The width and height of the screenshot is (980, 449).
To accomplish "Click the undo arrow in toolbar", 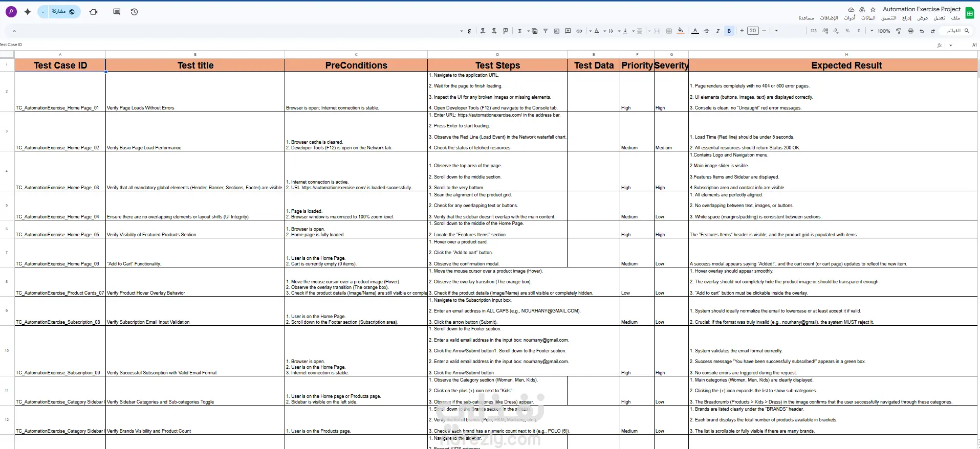I will tap(933, 31).
